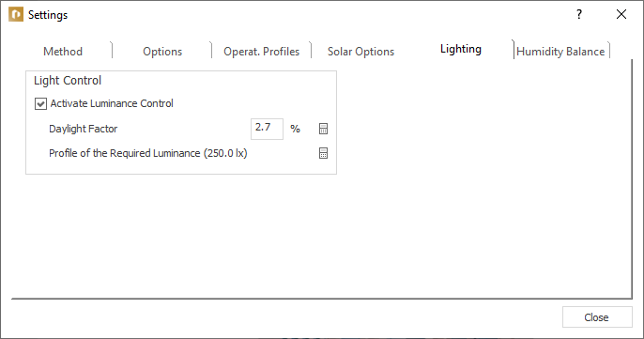Click the Activate Luminance Control label text
Viewport: 644px width, 339px height.
click(x=112, y=103)
